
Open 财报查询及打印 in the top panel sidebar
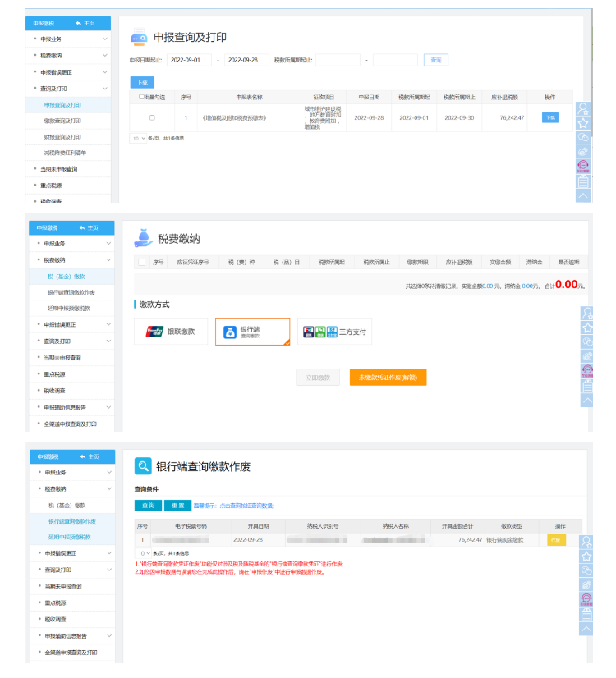[x=62, y=136]
